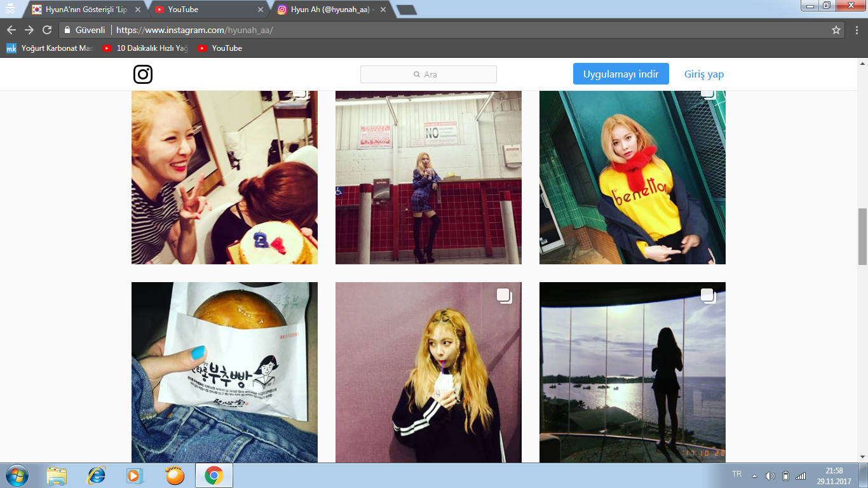
Task: Go back using the browser back arrow
Action: (x=11, y=30)
